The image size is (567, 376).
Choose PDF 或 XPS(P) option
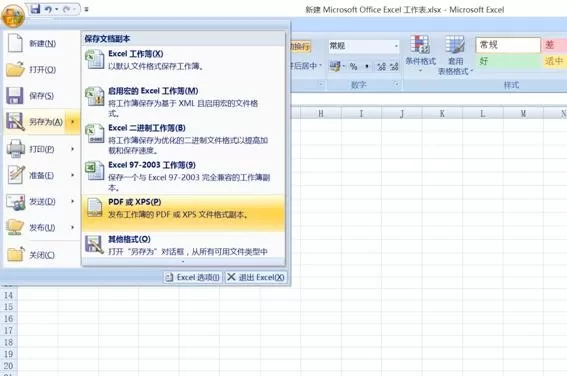[183, 213]
